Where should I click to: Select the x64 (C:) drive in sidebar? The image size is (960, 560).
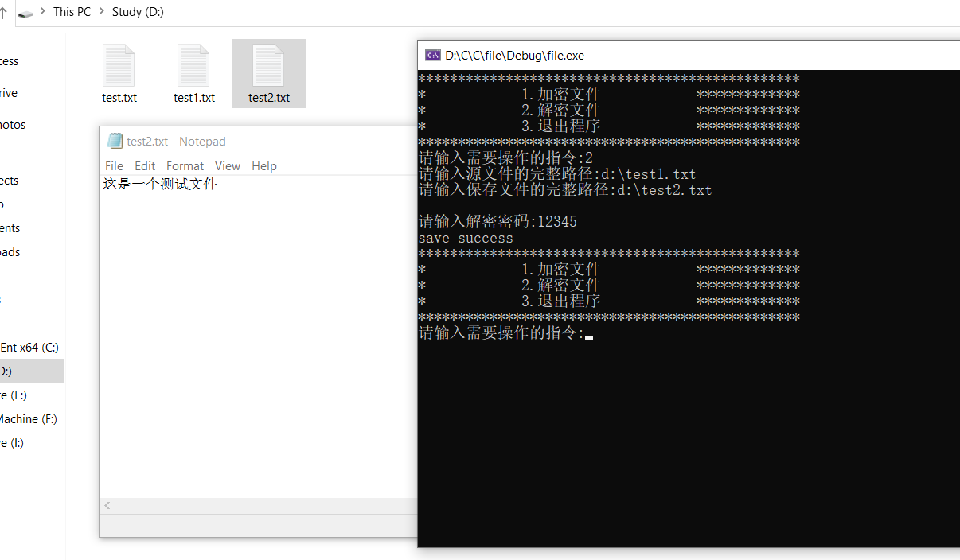(x=29, y=347)
